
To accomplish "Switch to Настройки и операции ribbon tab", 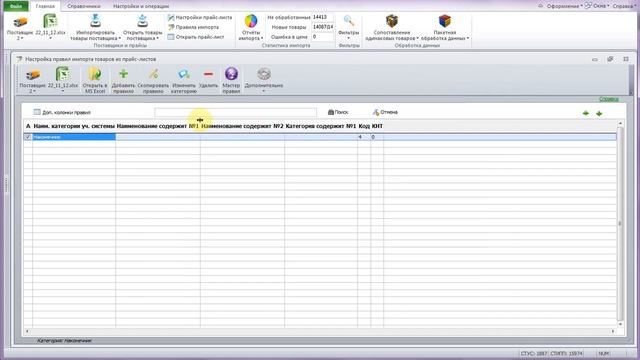I will tap(141, 7).
